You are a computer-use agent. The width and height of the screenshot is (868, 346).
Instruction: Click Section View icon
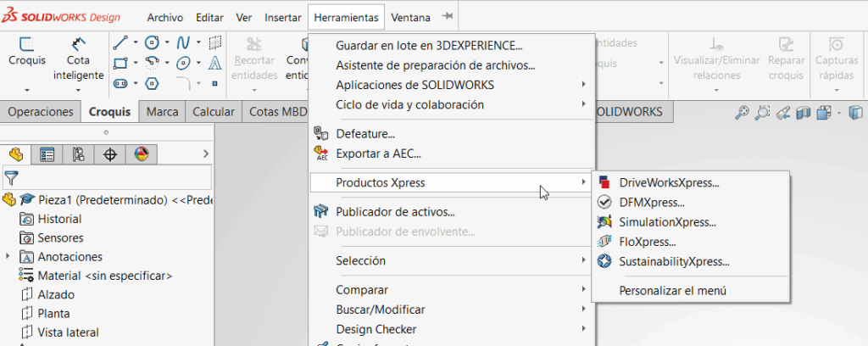pos(804,113)
